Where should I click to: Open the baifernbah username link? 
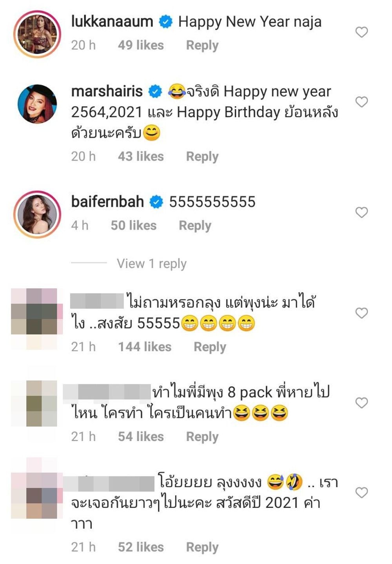(x=107, y=201)
